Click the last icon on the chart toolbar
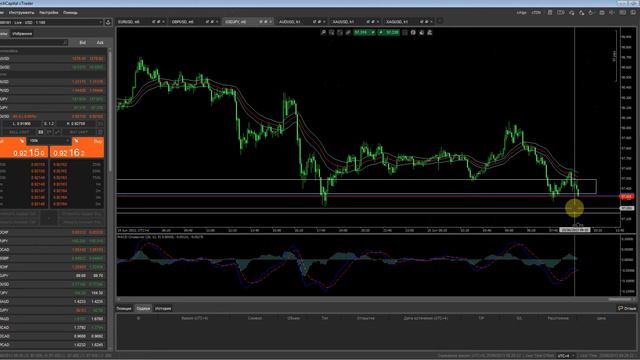 point(430,32)
